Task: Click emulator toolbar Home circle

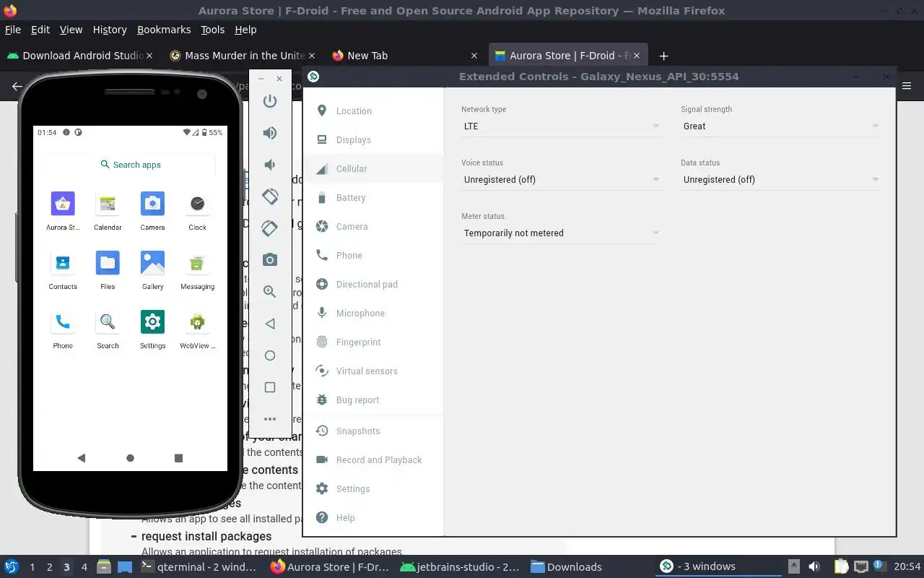Action: (x=270, y=355)
